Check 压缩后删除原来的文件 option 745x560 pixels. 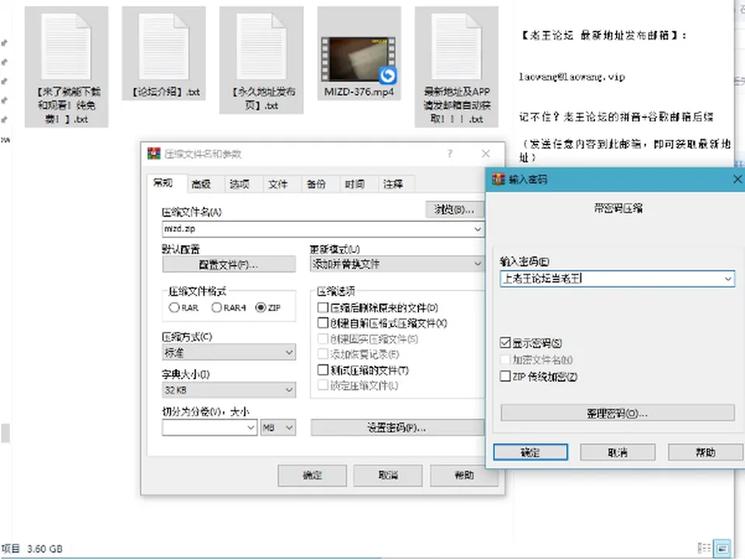(323, 307)
